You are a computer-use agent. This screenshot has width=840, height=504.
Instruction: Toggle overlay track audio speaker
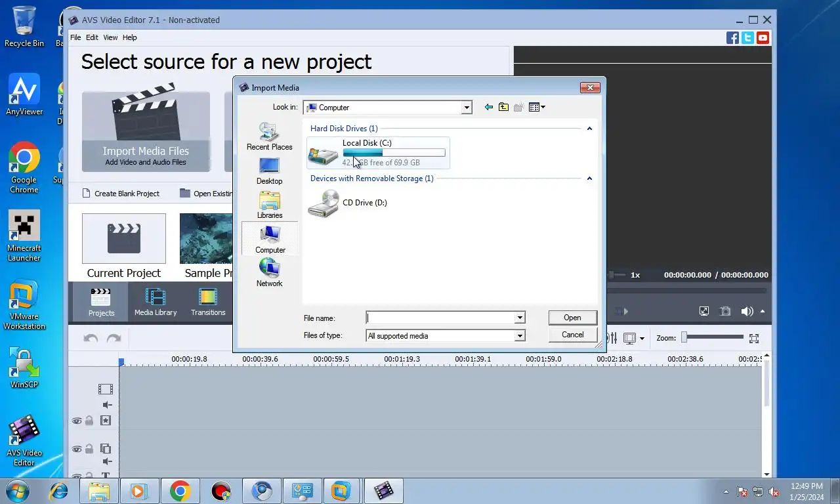point(107,461)
